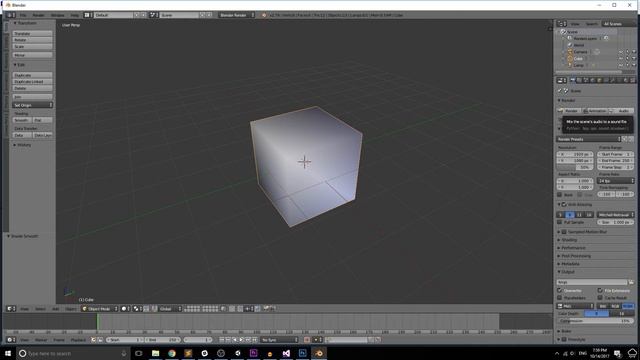Open the Object properties tab icon
This screenshot has width=640, height=360.
(599, 80)
